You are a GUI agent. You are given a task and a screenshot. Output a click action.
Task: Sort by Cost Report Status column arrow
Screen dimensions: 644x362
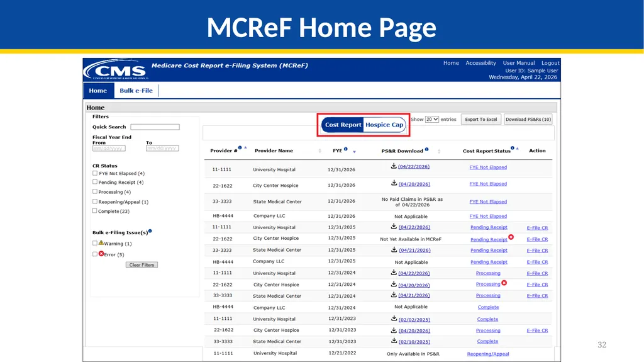[x=517, y=148]
